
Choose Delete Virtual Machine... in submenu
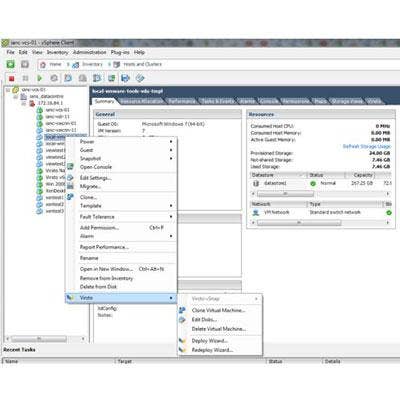(x=219, y=329)
